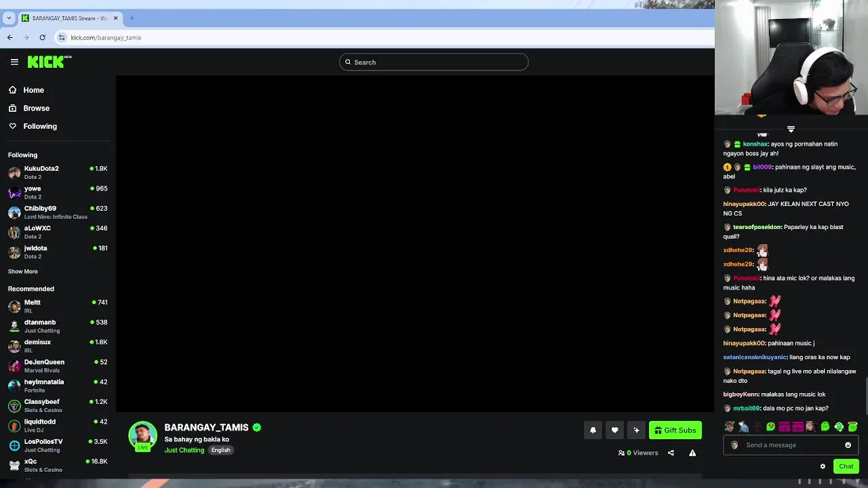Click username bil009 in chat
The image size is (868, 488).
coord(762,167)
